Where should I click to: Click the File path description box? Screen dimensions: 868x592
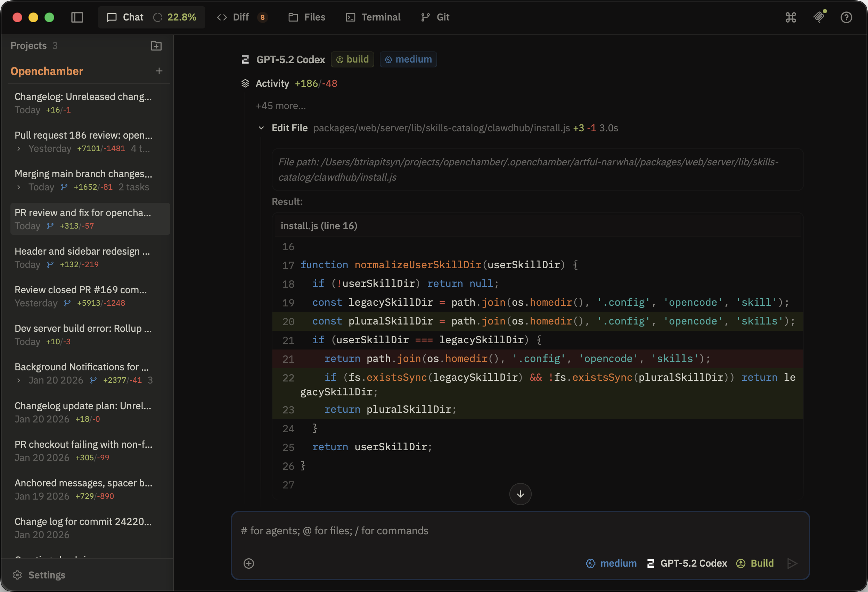tap(538, 170)
